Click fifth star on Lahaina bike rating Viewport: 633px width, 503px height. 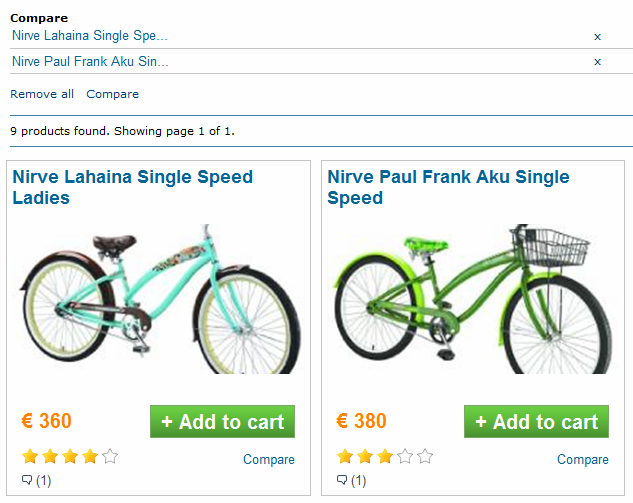click(110, 457)
